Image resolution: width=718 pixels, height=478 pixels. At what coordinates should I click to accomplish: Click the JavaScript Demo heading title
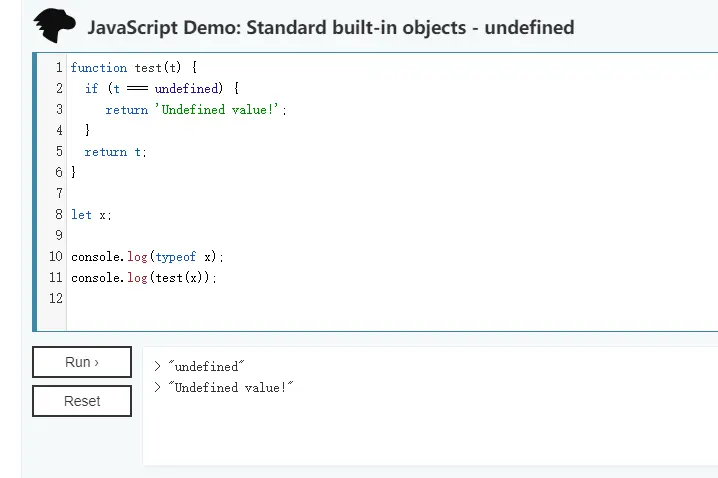pyautogui.click(x=331, y=27)
